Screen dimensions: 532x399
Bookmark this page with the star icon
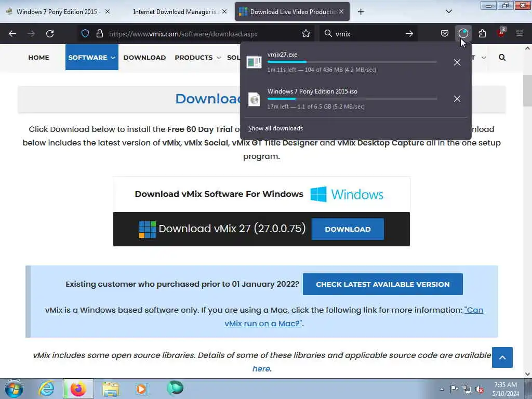(306, 34)
